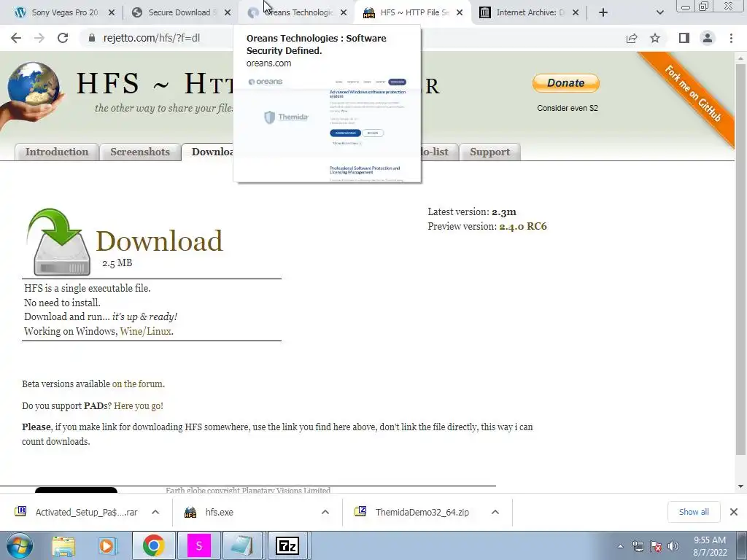
Task: Bookmark this page with the star icon
Action: (655, 38)
